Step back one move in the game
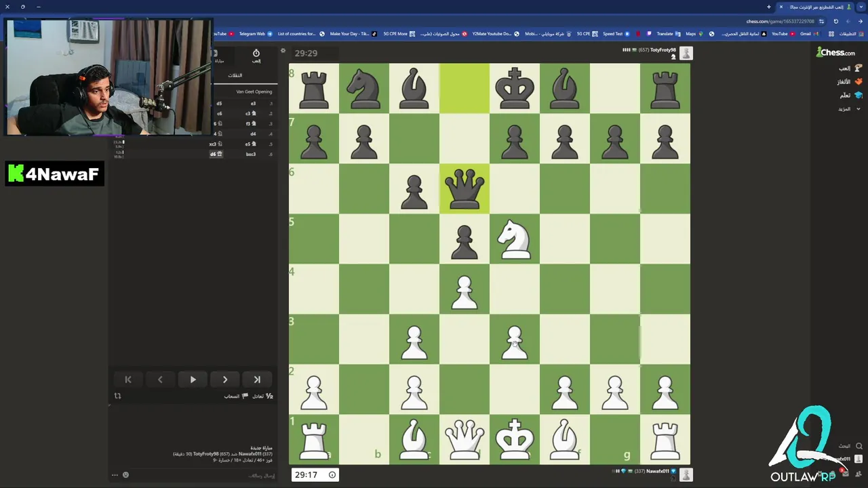The width and height of the screenshot is (868, 488). pyautogui.click(x=160, y=380)
